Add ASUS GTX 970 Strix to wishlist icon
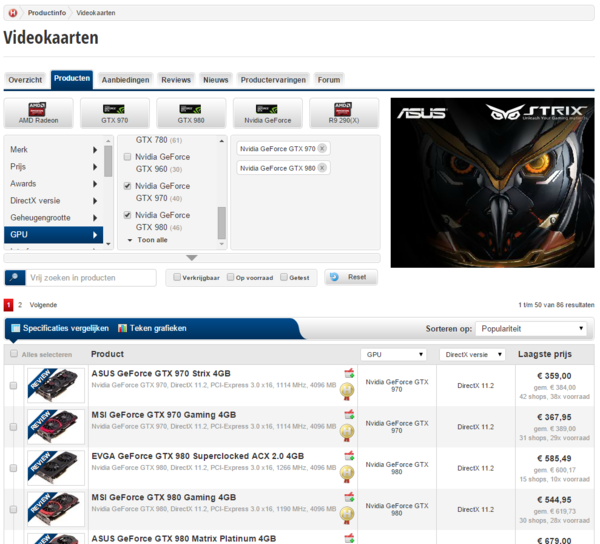600x544 pixels. pos(349,373)
